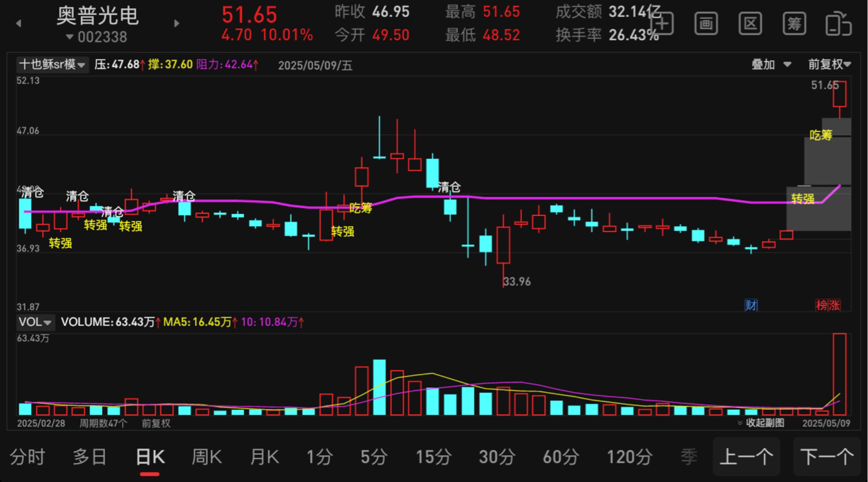Switch screen orientation with the device icon
Image resolution: width=868 pixels, height=482 pixels.
click(x=839, y=24)
